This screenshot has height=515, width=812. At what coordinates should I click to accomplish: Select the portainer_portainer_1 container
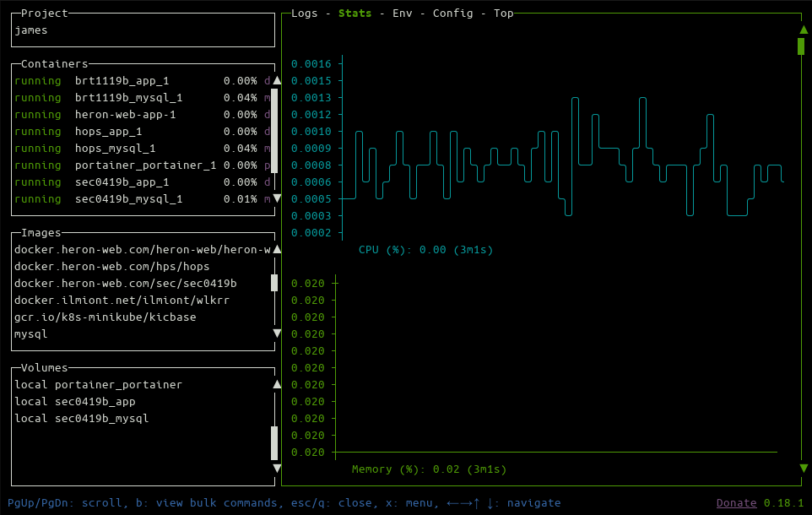143,165
